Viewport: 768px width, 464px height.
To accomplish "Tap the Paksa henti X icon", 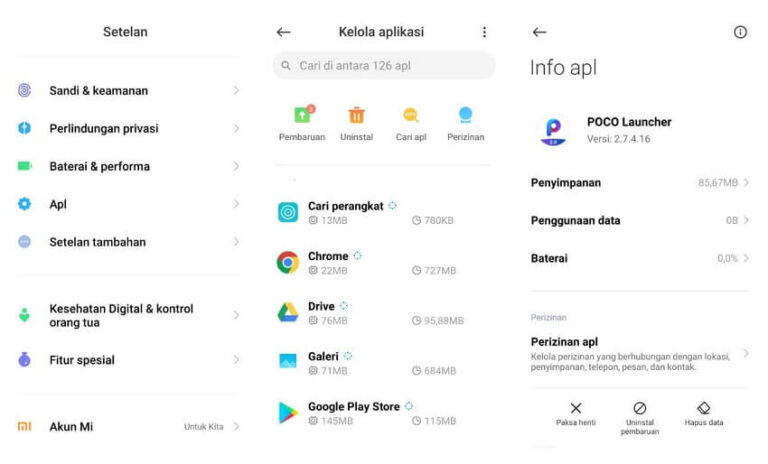I will coord(576,408).
